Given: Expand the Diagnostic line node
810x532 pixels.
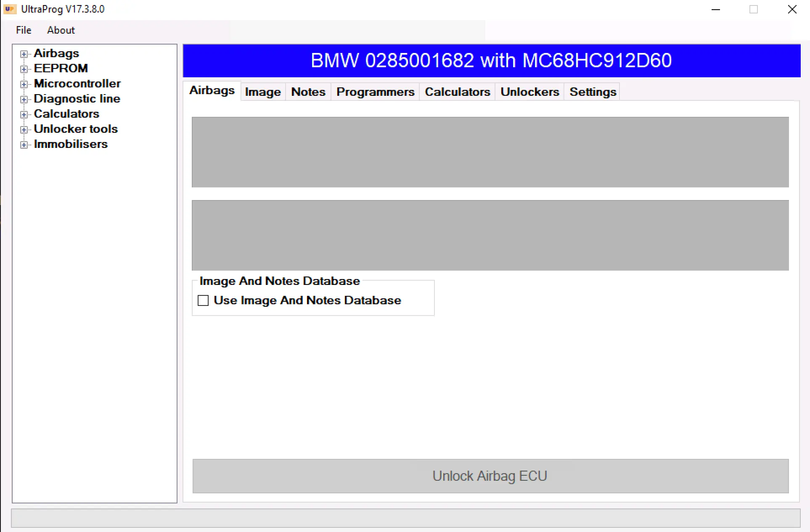Looking at the screenshot, I should click(x=24, y=99).
